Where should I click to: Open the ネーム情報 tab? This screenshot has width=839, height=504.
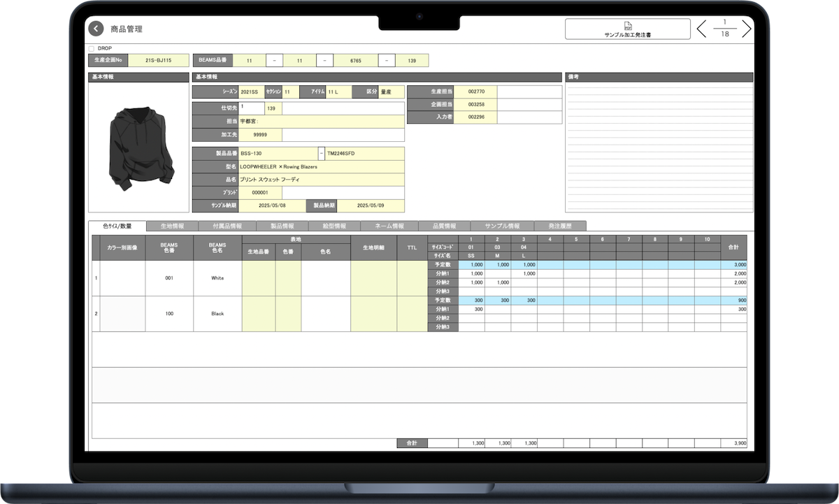coord(389,226)
